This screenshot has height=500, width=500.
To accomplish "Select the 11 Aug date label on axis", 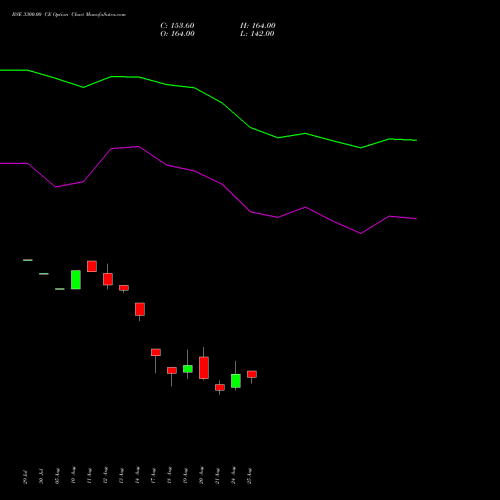I will point(90,475).
